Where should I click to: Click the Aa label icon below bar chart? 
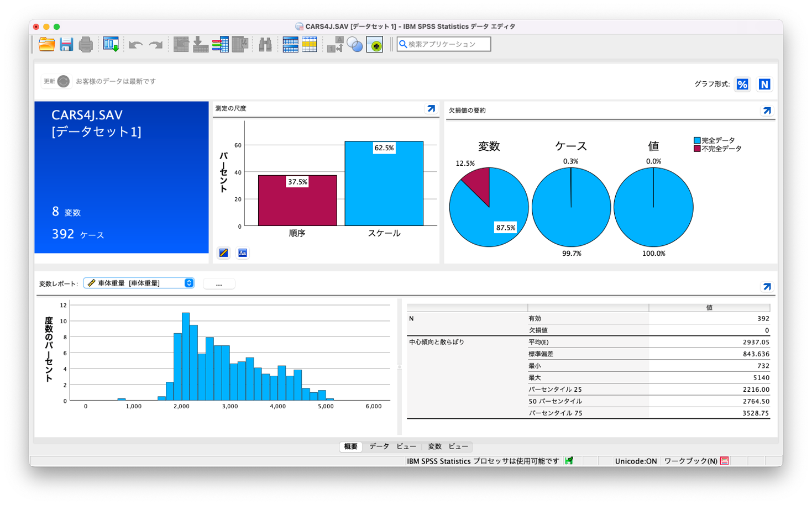click(243, 252)
